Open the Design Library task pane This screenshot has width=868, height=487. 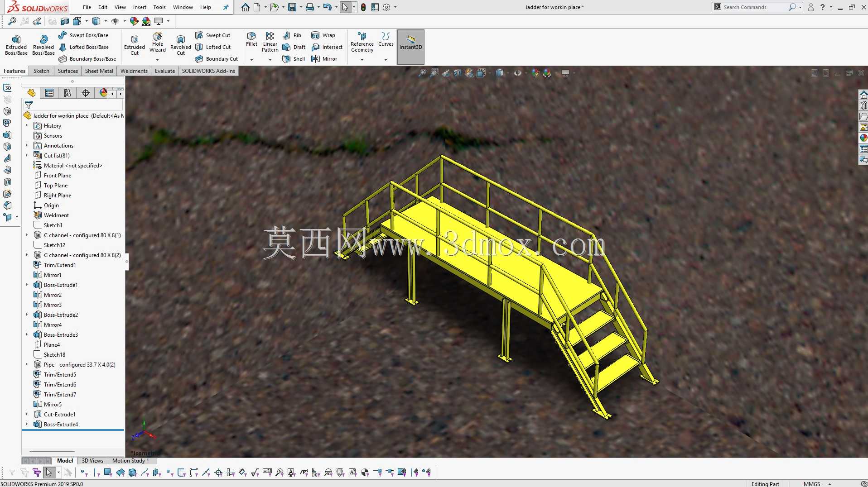pos(863,105)
